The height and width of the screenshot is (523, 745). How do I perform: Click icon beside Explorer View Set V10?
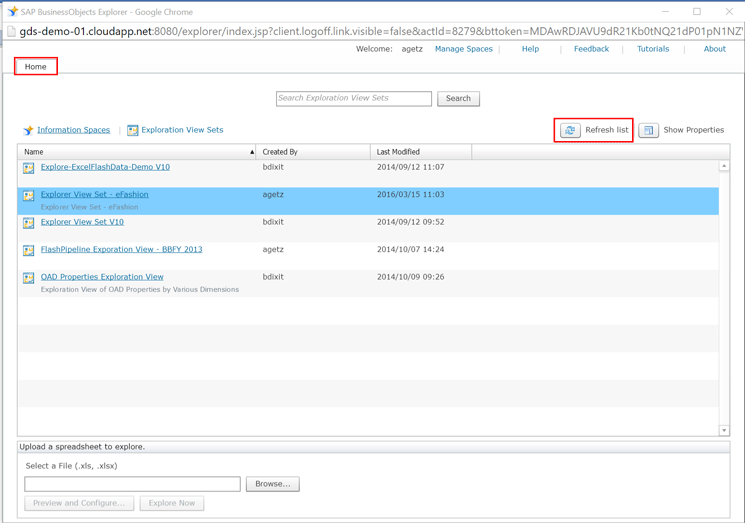coord(29,223)
